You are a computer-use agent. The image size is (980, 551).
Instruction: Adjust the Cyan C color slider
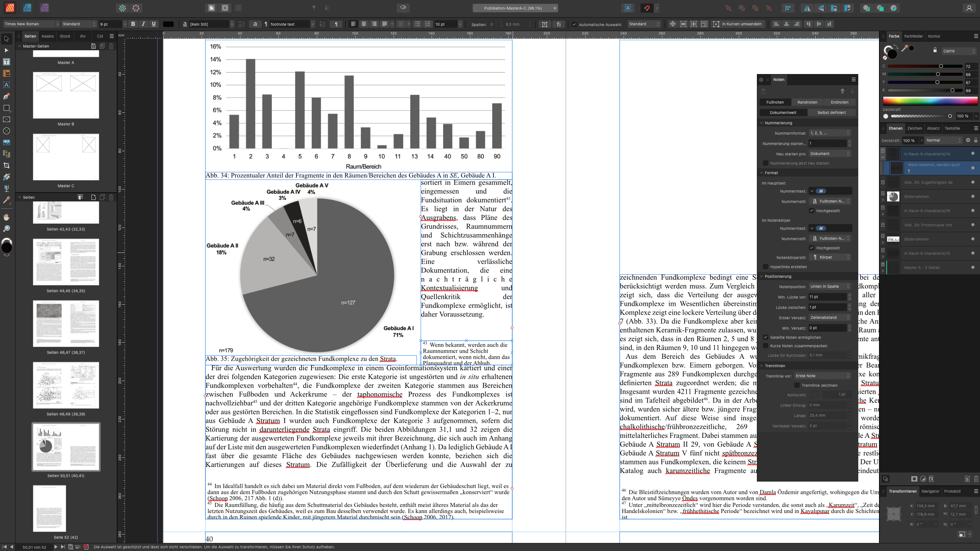point(925,66)
